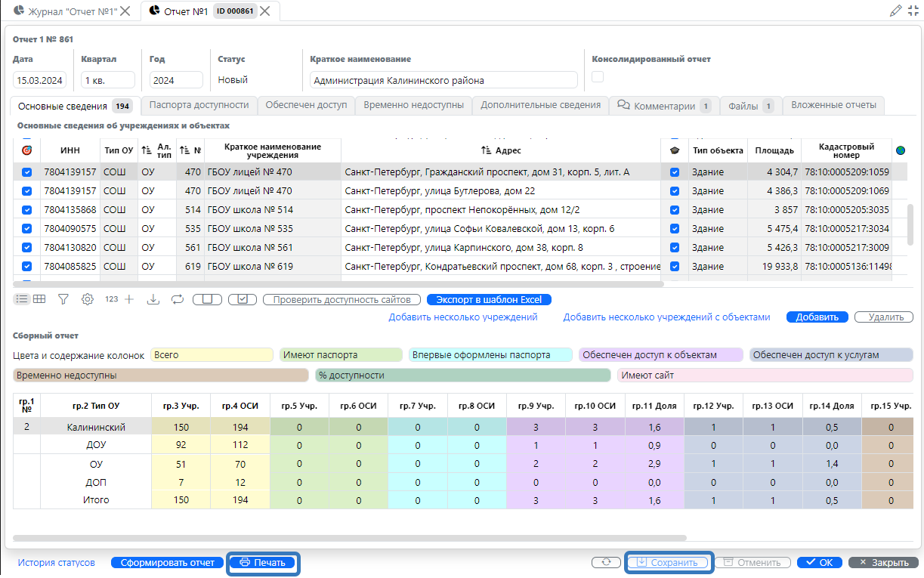Toggle the Консолидированный отчет checkbox

pos(598,76)
